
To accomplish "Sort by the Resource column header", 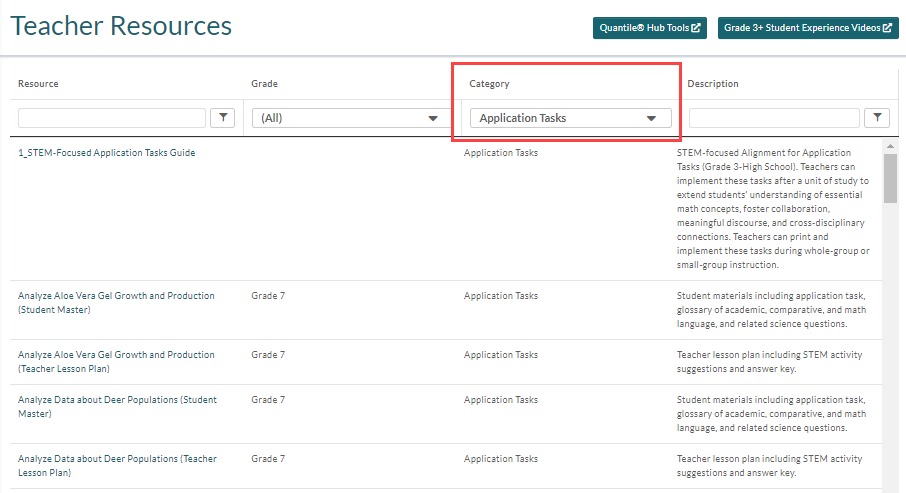I will [38, 84].
